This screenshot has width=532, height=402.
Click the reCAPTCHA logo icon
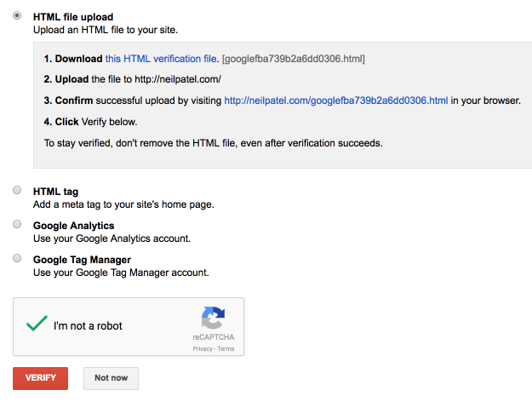[213, 319]
